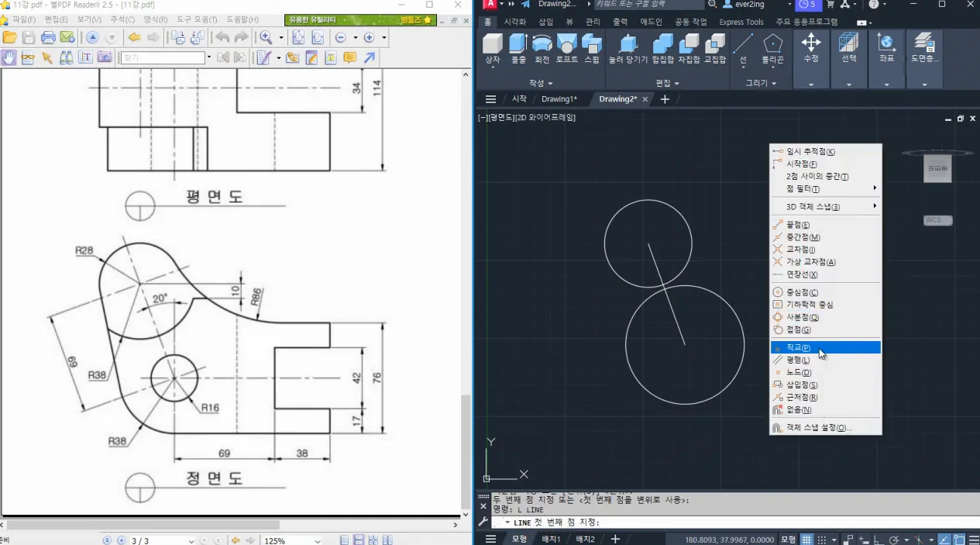Expand the 선택 panel arrow

click(x=849, y=84)
